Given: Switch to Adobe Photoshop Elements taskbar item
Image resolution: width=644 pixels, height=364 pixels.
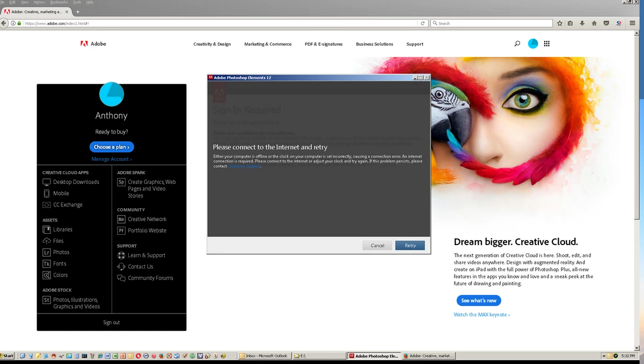Looking at the screenshot, I should point(374,355).
